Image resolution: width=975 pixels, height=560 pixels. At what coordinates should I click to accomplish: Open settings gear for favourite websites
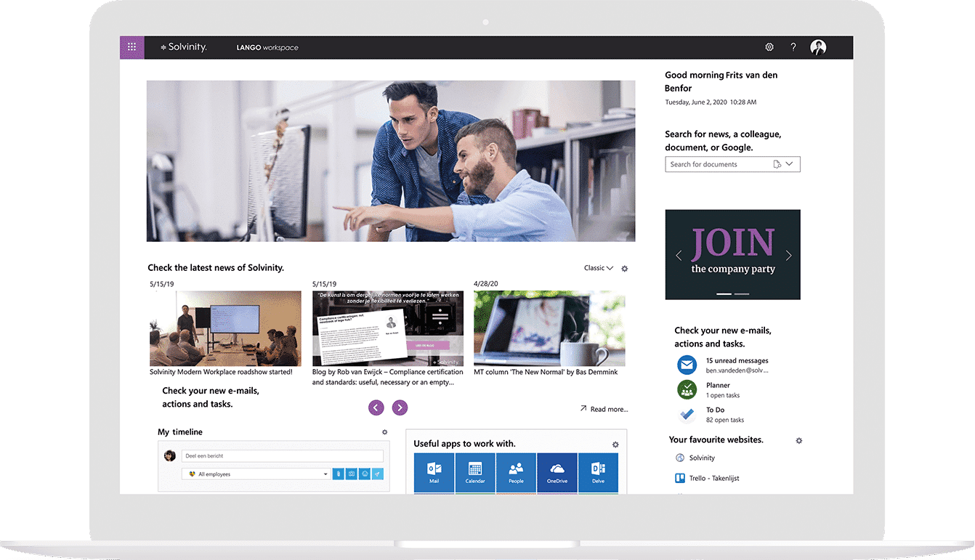[798, 440]
